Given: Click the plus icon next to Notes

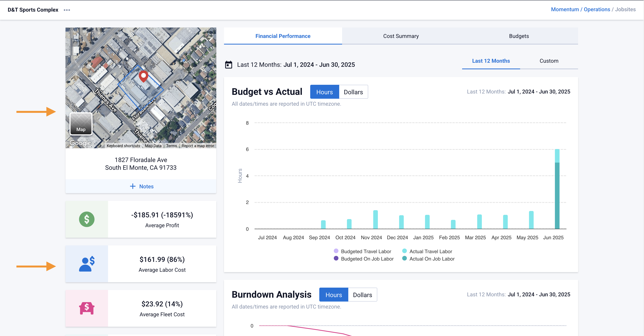Looking at the screenshot, I should point(133,186).
